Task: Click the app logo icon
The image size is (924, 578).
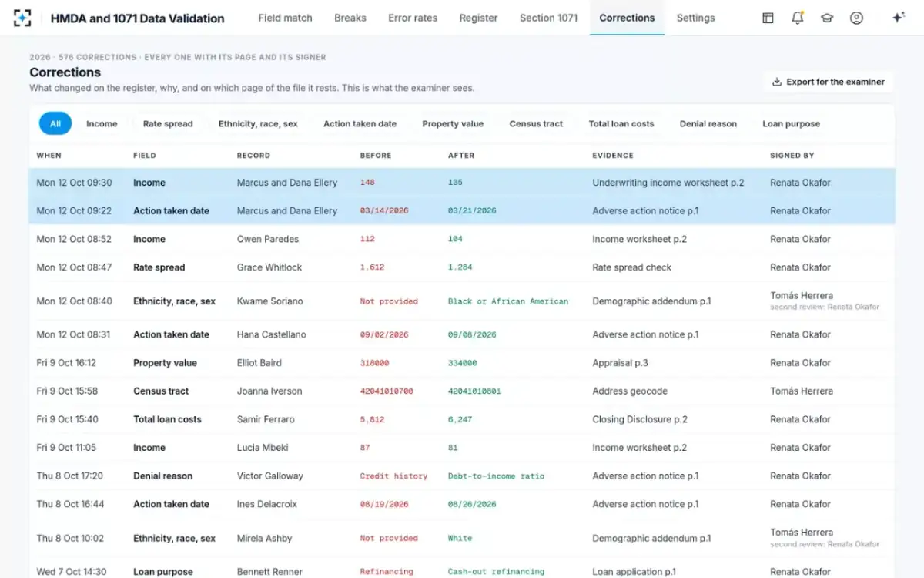Action: pyautogui.click(x=22, y=18)
